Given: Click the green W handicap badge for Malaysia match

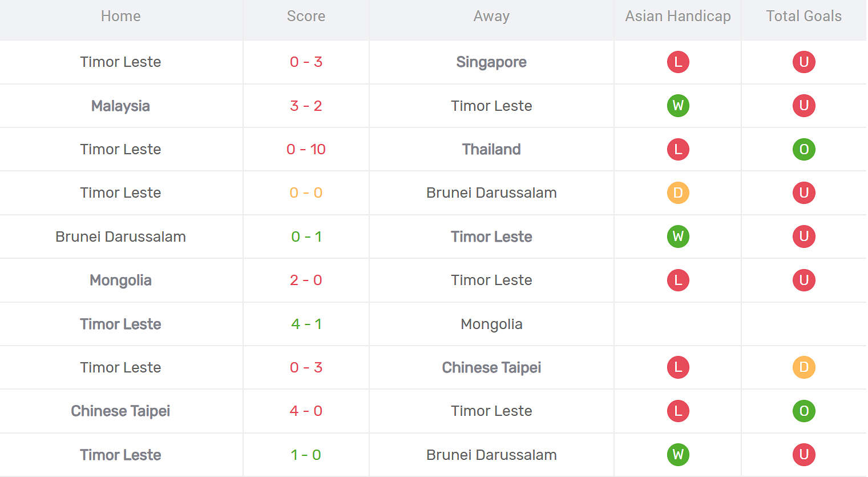Looking at the screenshot, I should coord(678,106).
